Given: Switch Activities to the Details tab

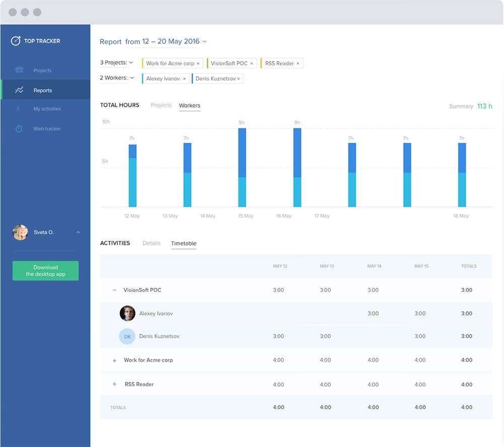Looking at the screenshot, I should tap(151, 243).
